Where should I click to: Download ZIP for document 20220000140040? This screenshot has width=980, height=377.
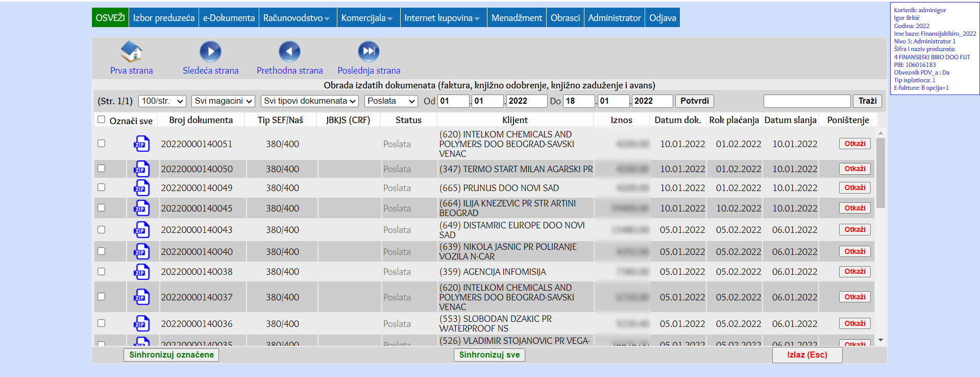coord(141,252)
